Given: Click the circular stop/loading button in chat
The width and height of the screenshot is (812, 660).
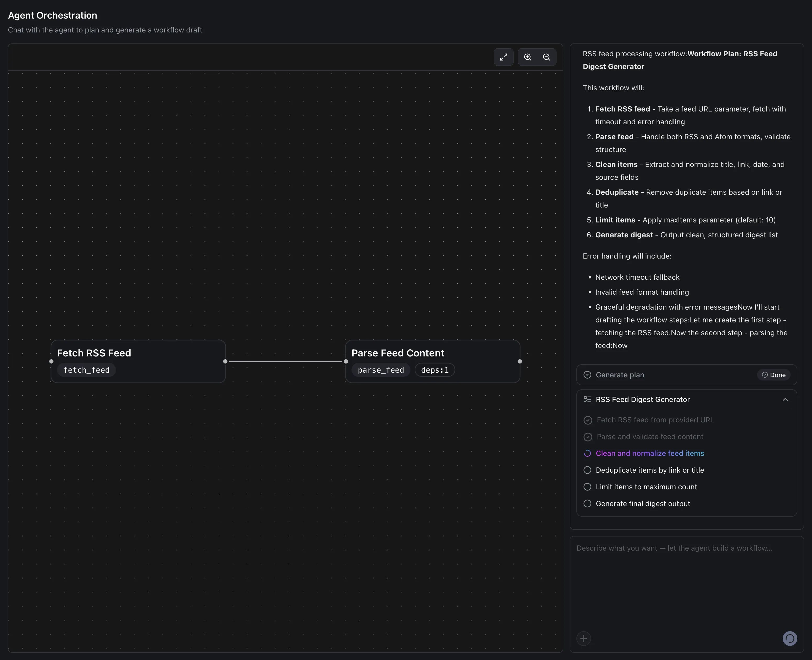Looking at the screenshot, I should (x=789, y=638).
